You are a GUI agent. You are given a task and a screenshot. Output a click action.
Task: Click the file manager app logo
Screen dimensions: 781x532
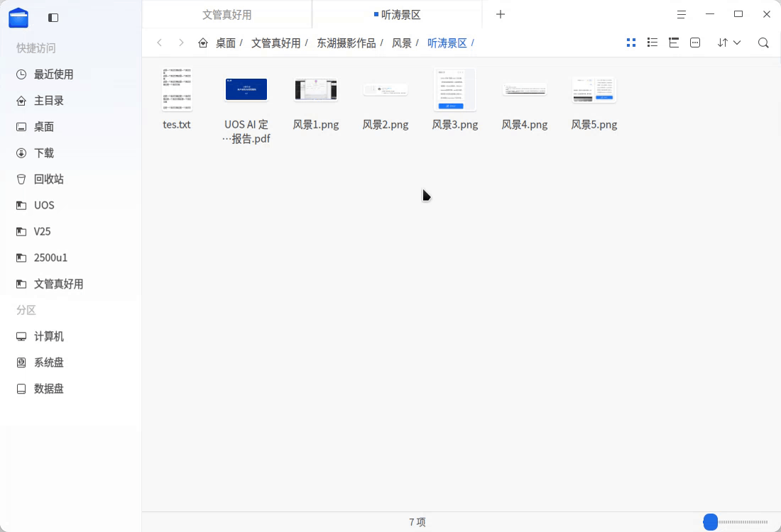coord(18,18)
